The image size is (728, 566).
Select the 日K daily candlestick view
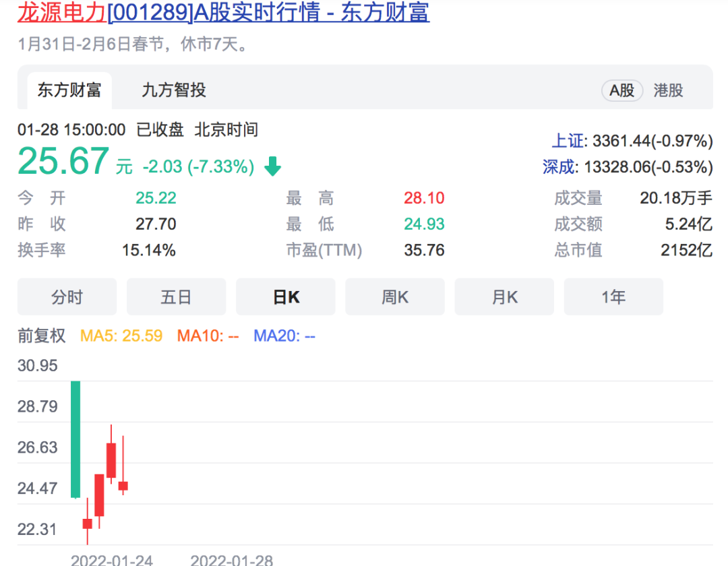point(286,297)
